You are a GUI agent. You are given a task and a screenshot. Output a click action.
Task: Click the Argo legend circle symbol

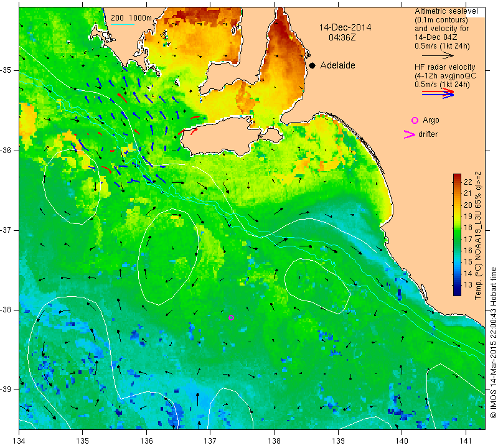(x=415, y=120)
